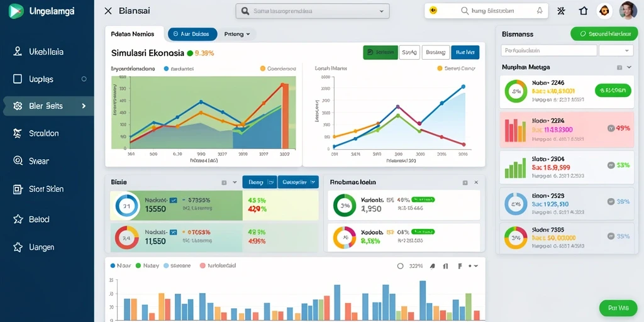Select the Aur Baidos tab
This screenshot has height=322, width=644.
click(x=192, y=35)
